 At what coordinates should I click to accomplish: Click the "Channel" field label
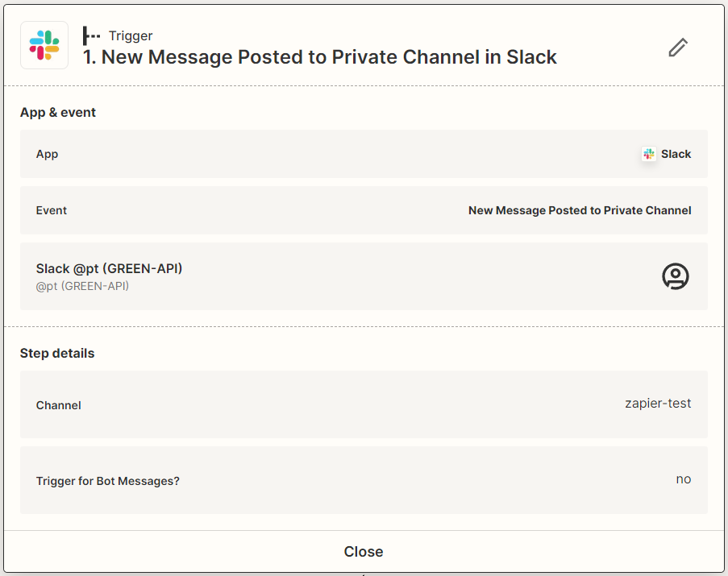pyautogui.click(x=59, y=405)
